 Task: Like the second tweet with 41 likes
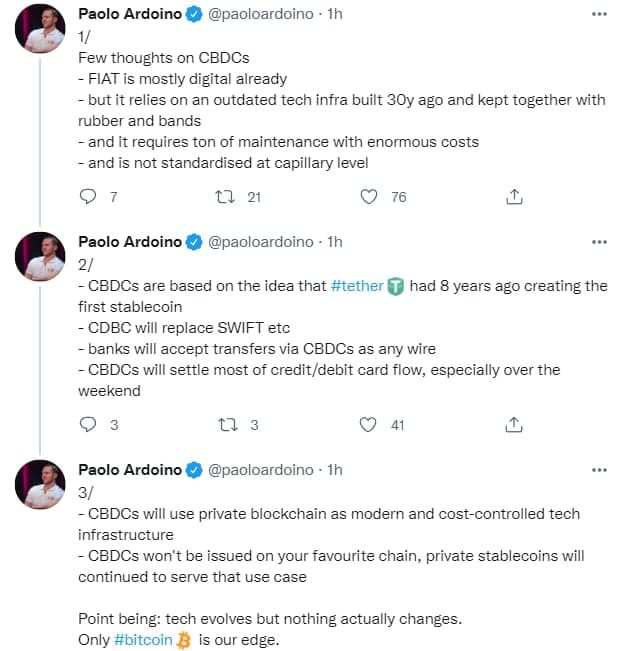click(368, 424)
